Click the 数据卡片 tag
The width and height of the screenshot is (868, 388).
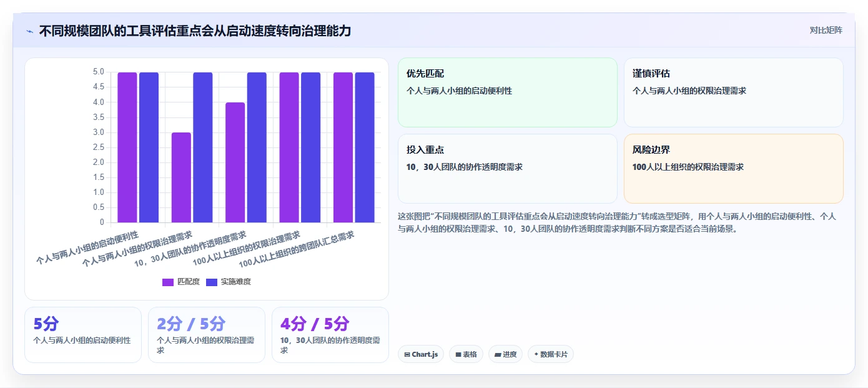551,354
